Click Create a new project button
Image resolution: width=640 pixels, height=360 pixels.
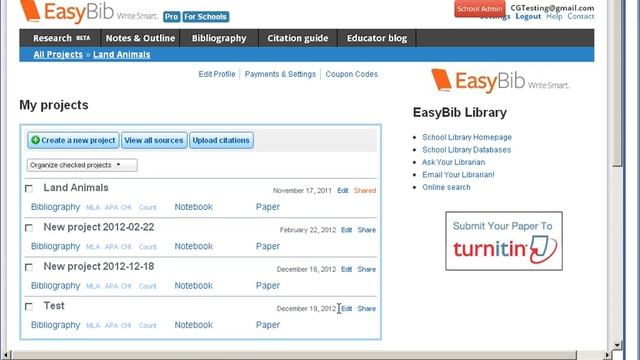[x=73, y=140]
